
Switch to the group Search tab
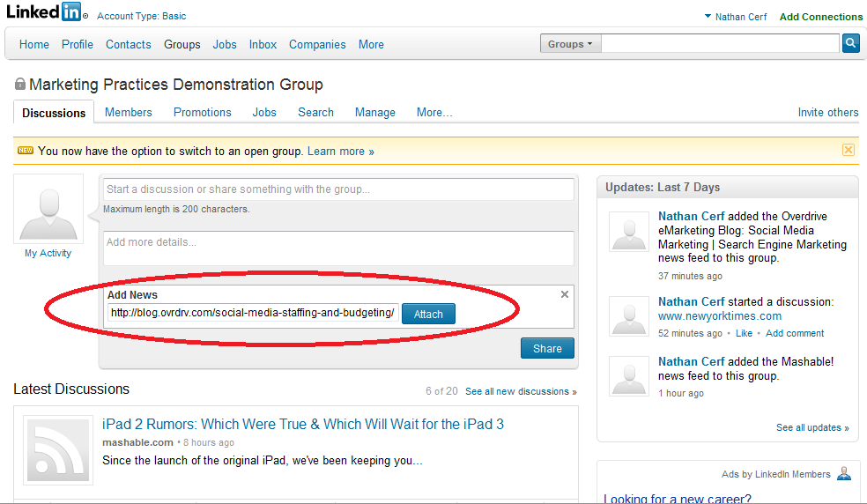[315, 112]
